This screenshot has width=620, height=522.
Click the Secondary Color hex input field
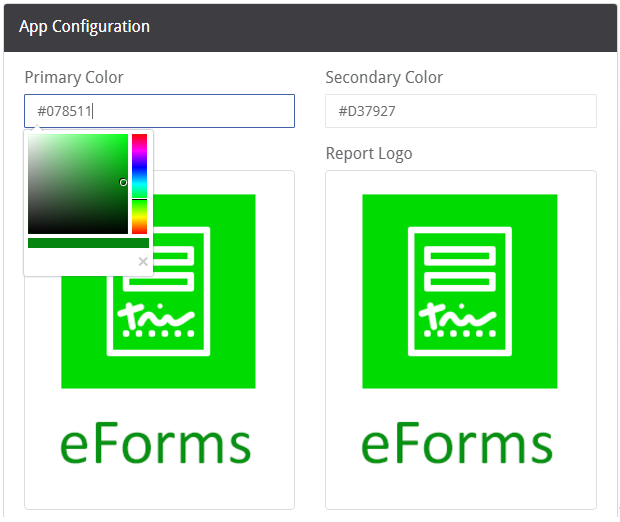click(461, 111)
